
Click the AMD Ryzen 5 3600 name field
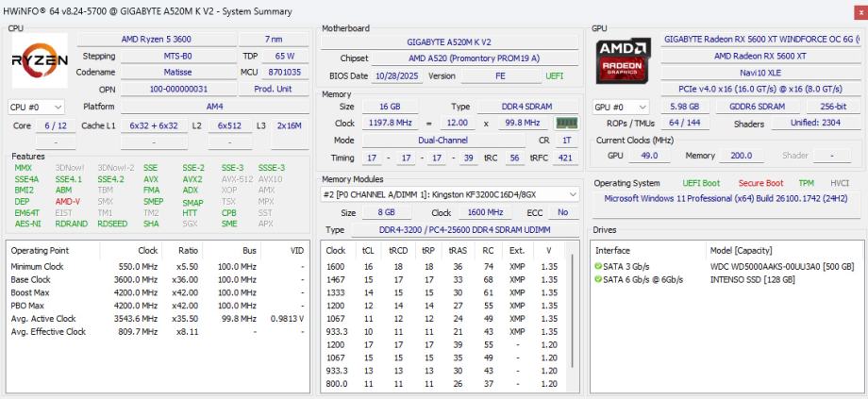[x=157, y=40]
